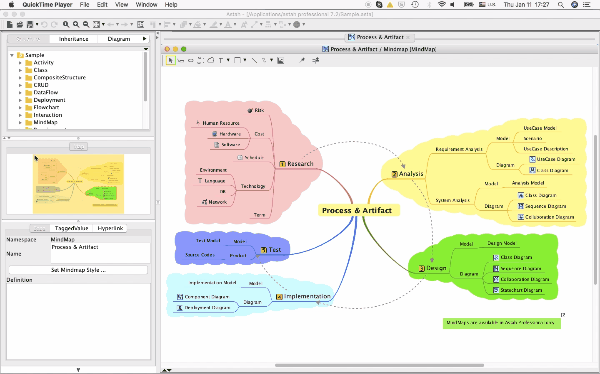This screenshot has height=374, width=600.
Task: Expand the MindMap folder node
Action: coord(20,122)
